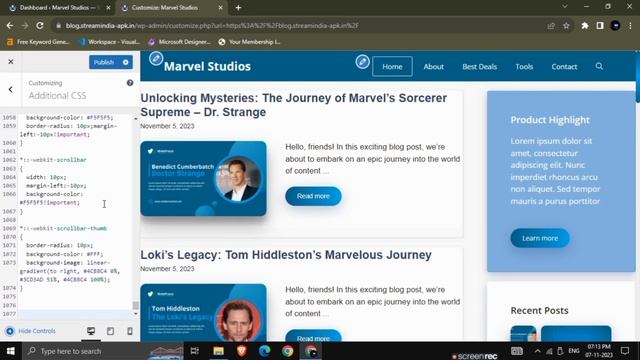Open the Microsoft Designer bookmark
The width and height of the screenshot is (640, 360).
[x=179, y=42]
